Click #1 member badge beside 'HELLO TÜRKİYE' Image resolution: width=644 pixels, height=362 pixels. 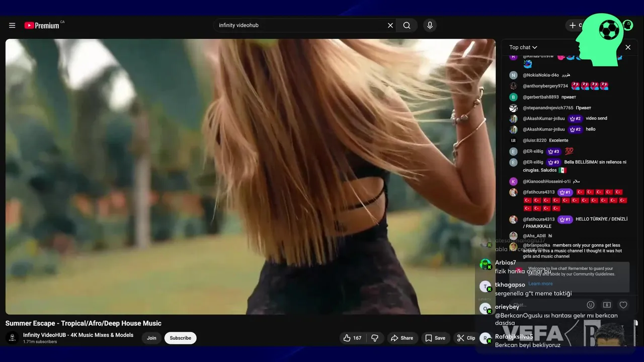click(x=565, y=219)
